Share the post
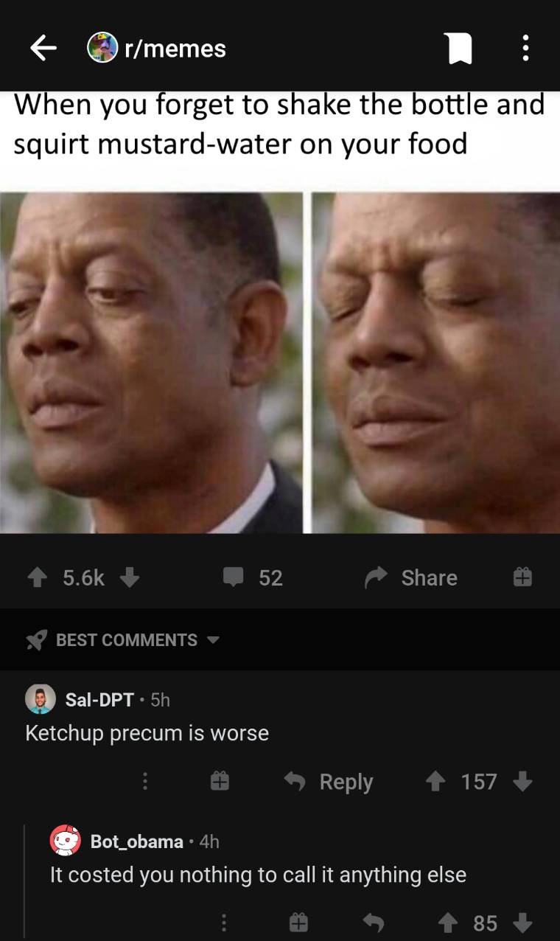The height and width of the screenshot is (941, 560). point(410,577)
